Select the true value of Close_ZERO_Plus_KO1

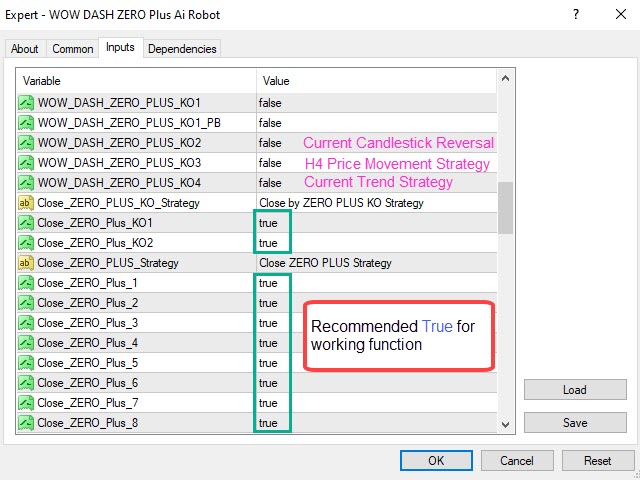(x=268, y=223)
